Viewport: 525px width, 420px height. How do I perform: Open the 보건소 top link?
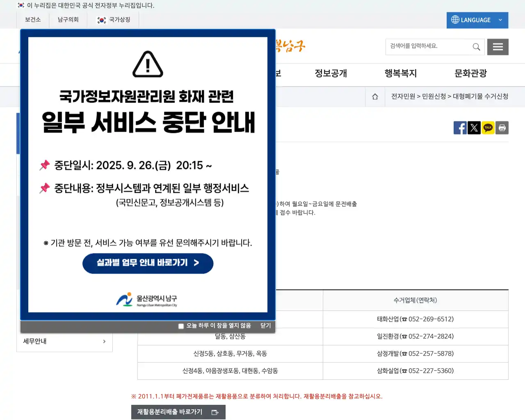[x=33, y=20]
